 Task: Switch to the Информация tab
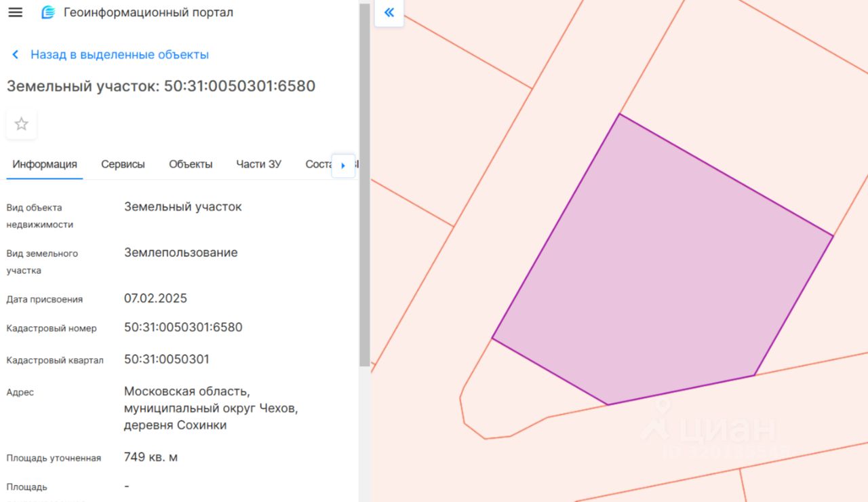[45, 164]
